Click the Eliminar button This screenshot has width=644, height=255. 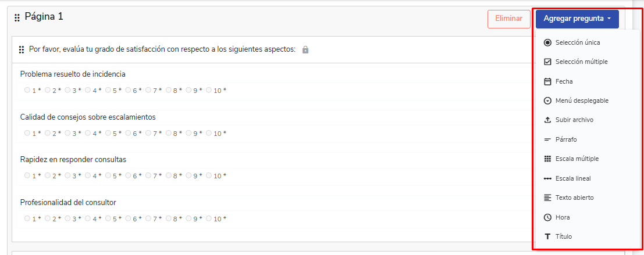pos(508,19)
